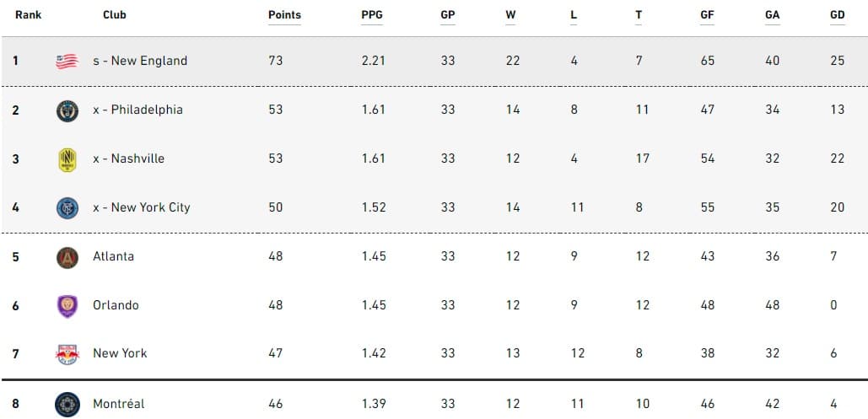Screen dimensions: 868x419
Task: Sort table by W column header
Action: [512, 15]
